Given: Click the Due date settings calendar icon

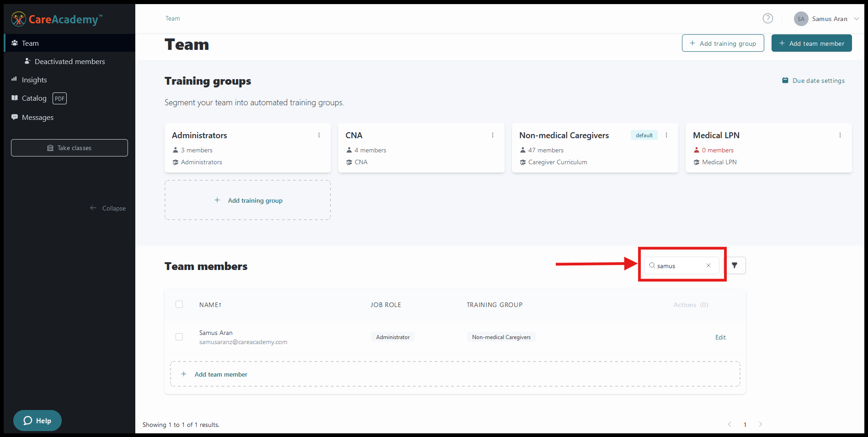Looking at the screenshot, I should click(x=785, y=80).
